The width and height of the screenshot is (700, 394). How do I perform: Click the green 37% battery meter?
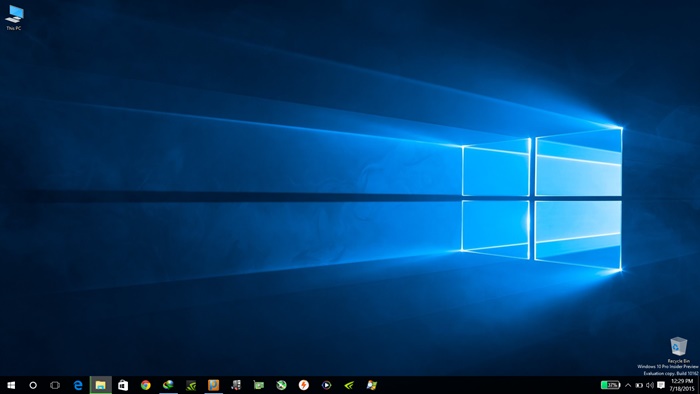pos(610,385)
